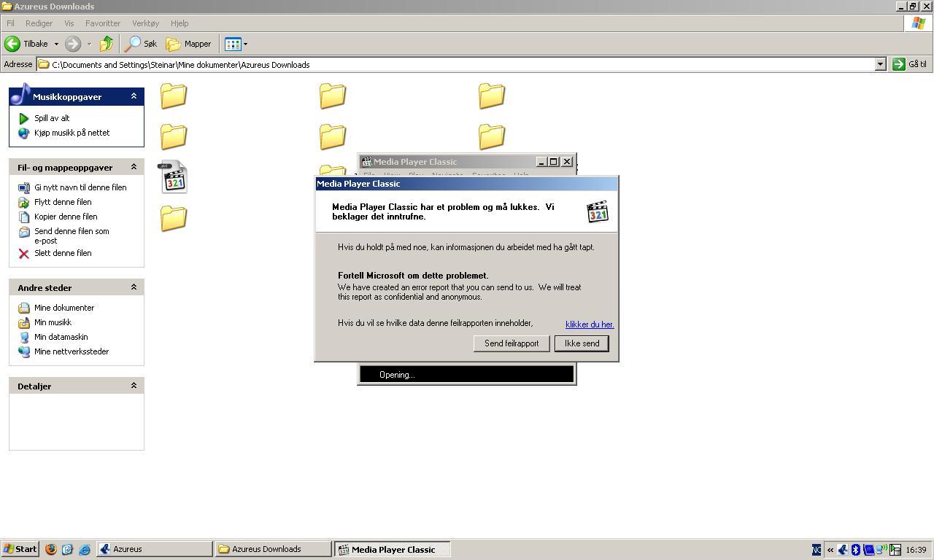Click the Azureus frog icon in the system tray
The height and width of the screenshot is (560, 934).
[x=843, y=550]
